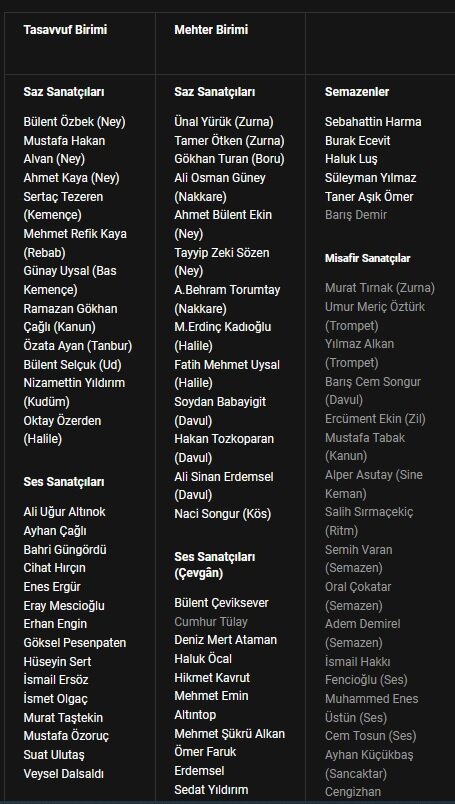Click Özata Ayan (Tanbur) entry

tap(77, 346)
